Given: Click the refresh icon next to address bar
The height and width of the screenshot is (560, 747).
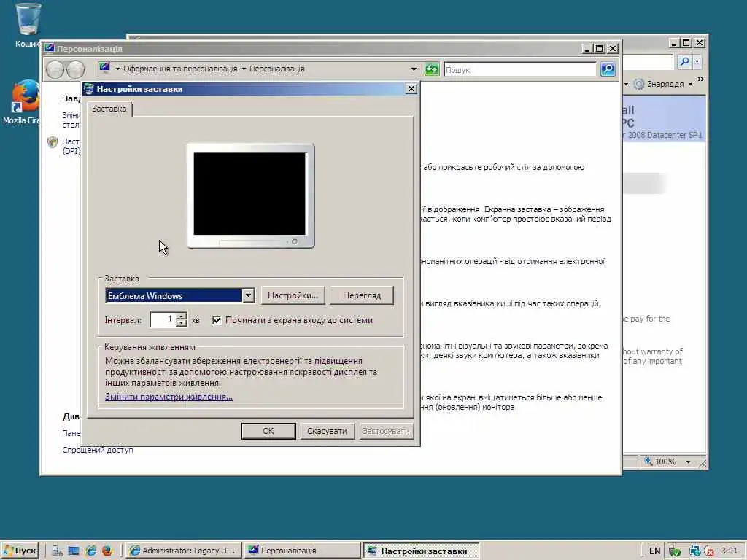Looking at the screenshot, I should pyautogui.click(x=432, y=69).
